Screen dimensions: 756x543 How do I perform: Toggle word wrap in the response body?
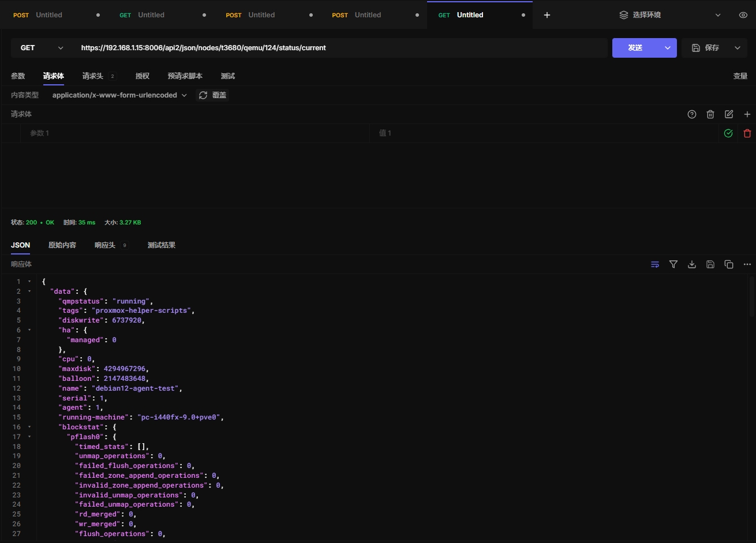(654, 264)
